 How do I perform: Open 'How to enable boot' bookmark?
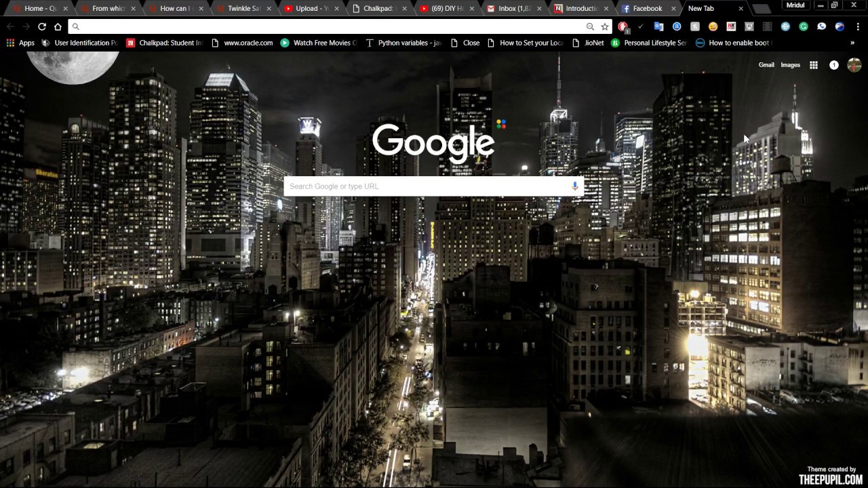[x=734, y=43]
